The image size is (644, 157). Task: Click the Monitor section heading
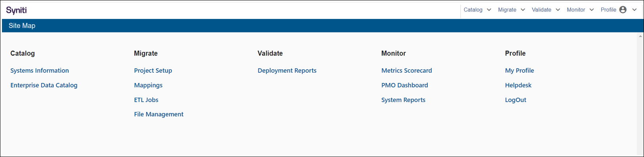pyautogui.click(x=394, y=53)
